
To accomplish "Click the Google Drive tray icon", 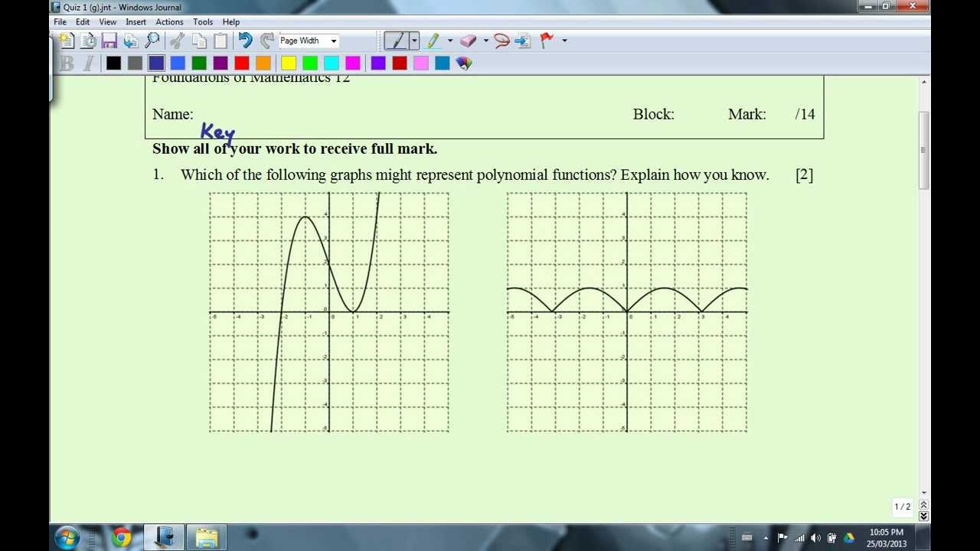I will pos(849,538).
